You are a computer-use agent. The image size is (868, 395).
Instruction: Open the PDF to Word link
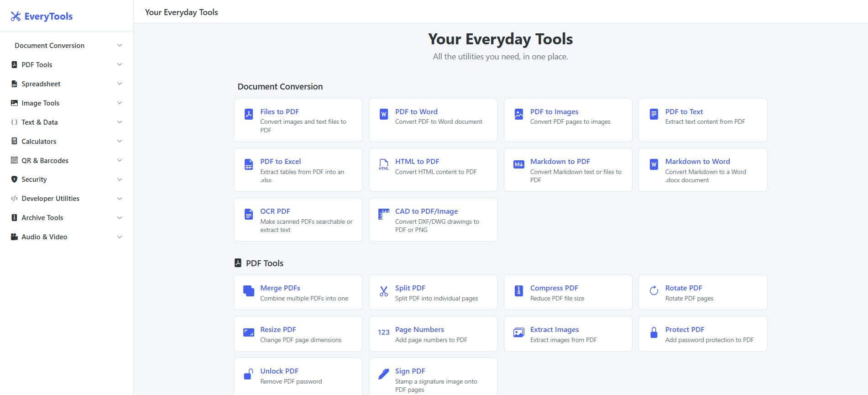[x=416, y=111]
